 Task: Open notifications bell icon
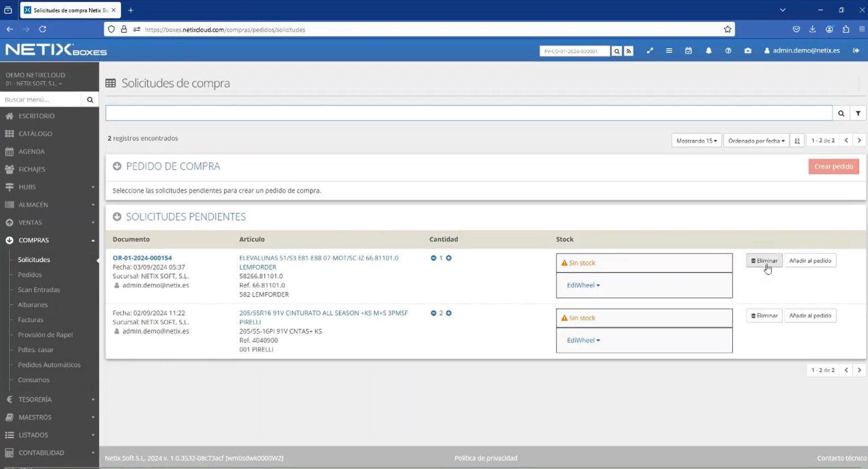click(708, 51)
